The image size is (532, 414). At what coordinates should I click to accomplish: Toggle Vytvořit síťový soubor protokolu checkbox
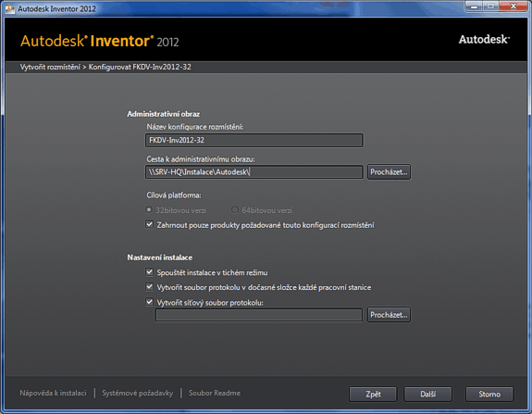point(149,302)
